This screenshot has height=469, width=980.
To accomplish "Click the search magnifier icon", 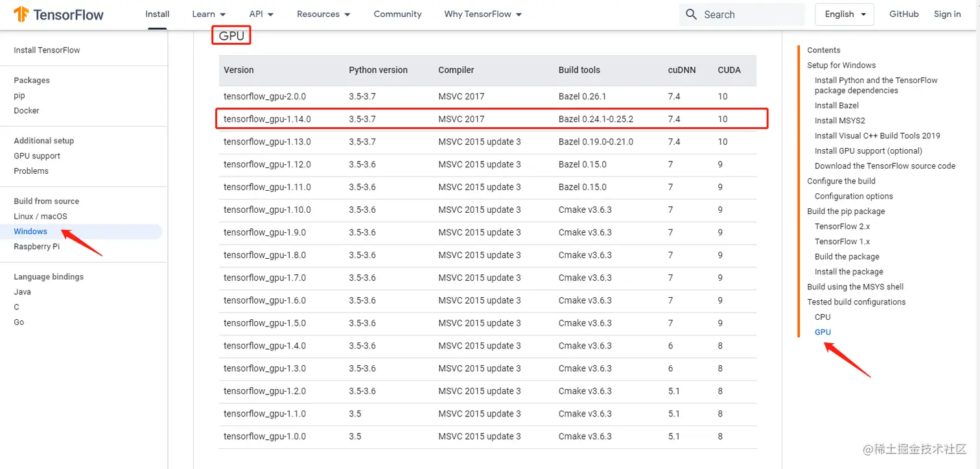I will [691, 14].
